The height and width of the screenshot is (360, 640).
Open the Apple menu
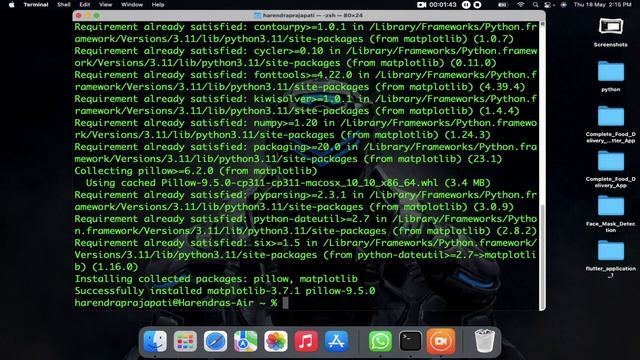click(11, 5)
